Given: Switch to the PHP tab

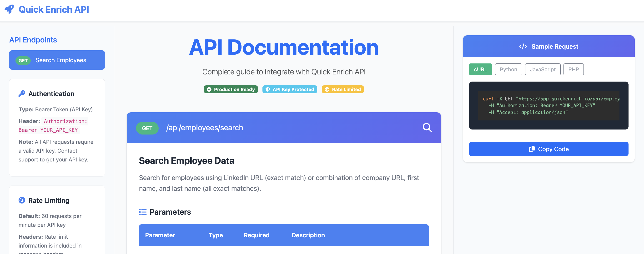Looking at the screenshot, I should click(x=573, y=69).
